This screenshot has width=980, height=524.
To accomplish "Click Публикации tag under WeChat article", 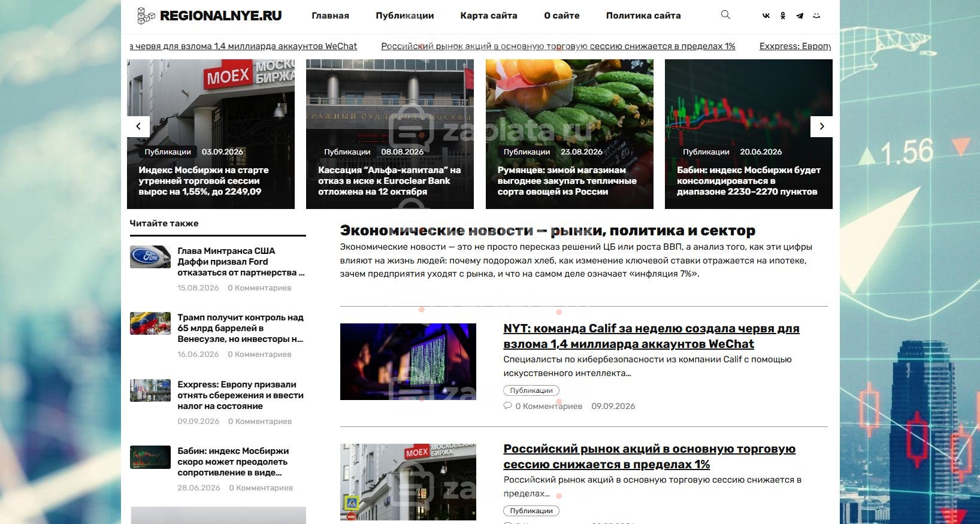I will point(531,390).
